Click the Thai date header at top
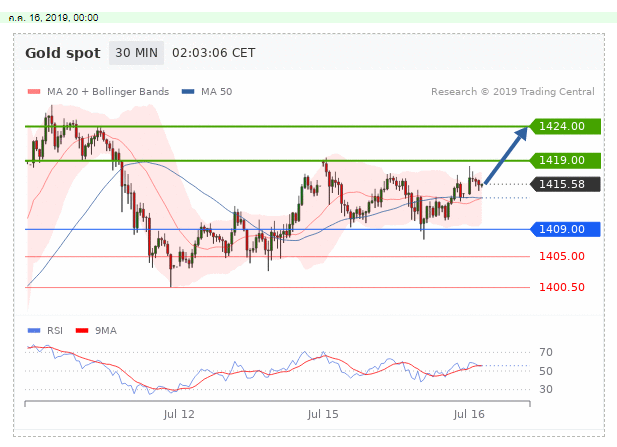Screen dimensions: 617x447 (53, 18)
